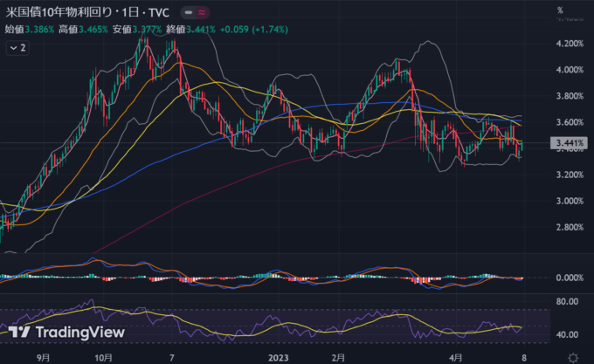The image size is (594, 364).
Task: Click the 80.00 RSI scale label
Action: tap(566, 301)
